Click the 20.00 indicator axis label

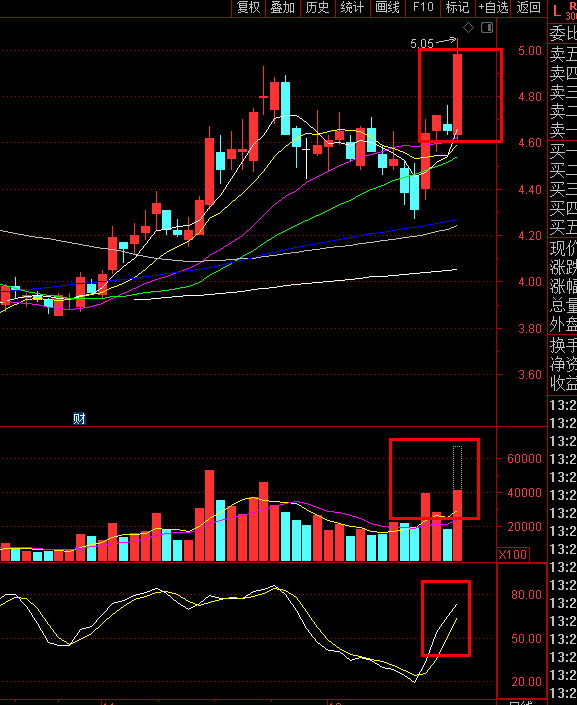point(527,682)
